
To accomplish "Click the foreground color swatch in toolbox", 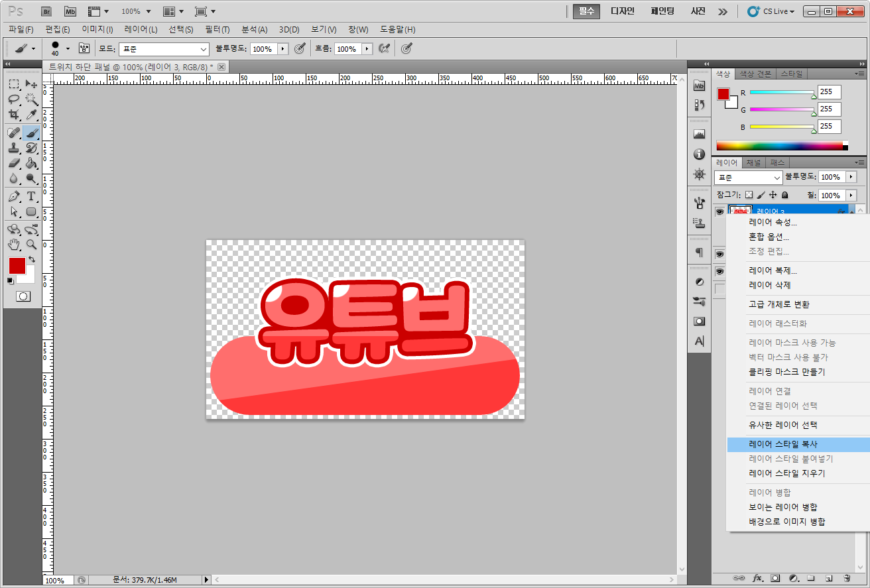I will coord(17,266).
